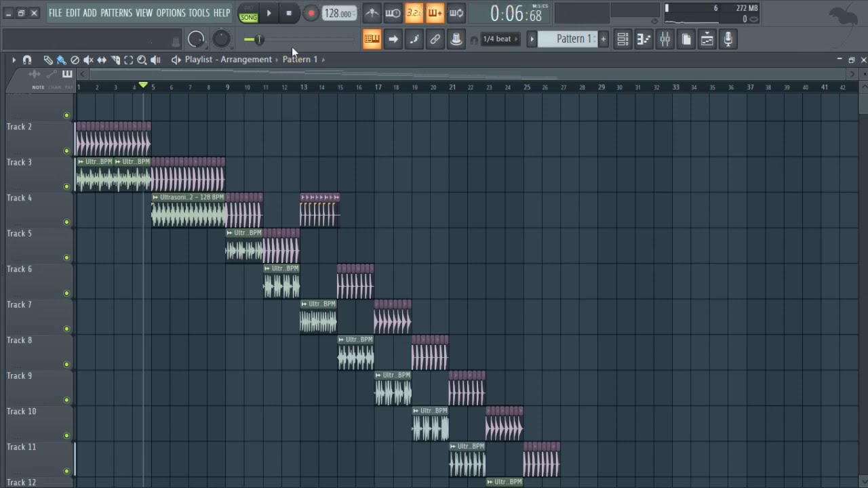The width and height of the screenshot is (868, 488).
Task: Mute Track 5 green light
Action: (66, 257)
